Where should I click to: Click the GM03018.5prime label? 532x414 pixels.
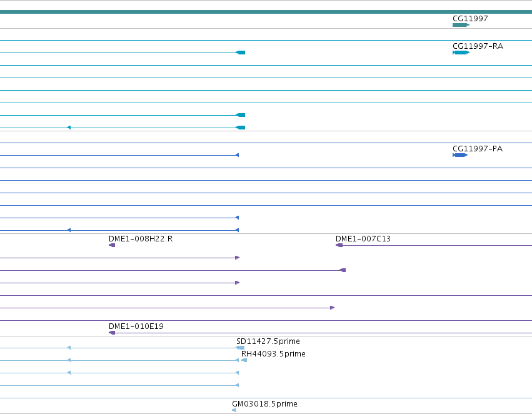pyautogui.click(x=264, y=404)
